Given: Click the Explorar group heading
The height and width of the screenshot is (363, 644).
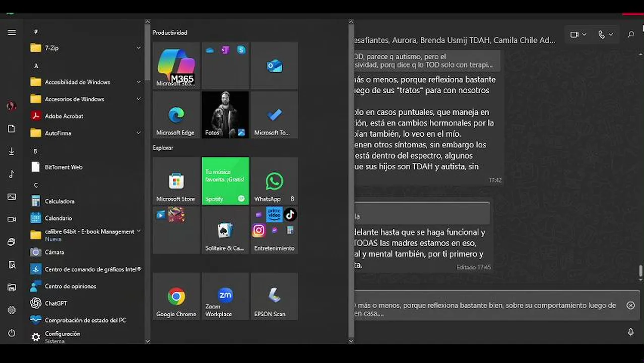Looking at the screenshot, I should coord(163,148).
